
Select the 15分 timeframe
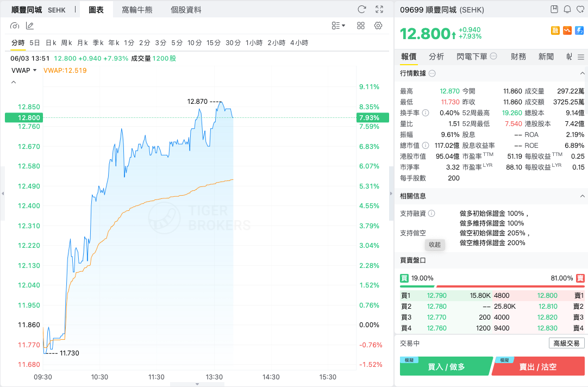point(214,43)
